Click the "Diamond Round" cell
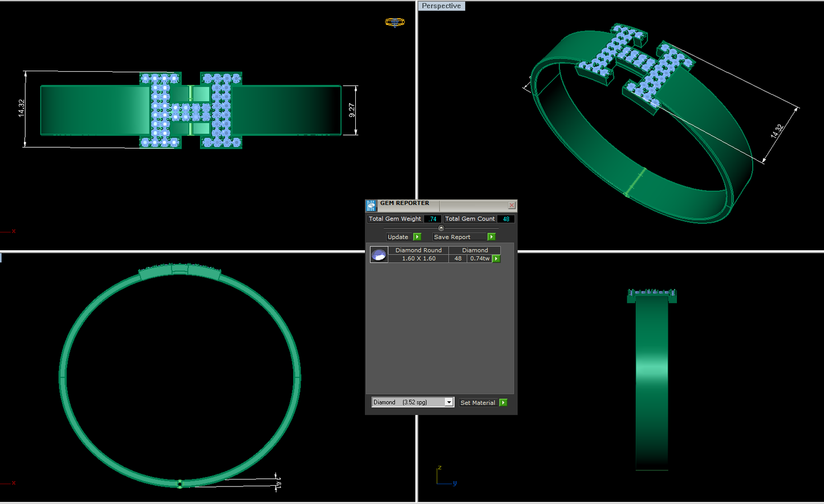The image size is (824, 504). click(419, 250)
